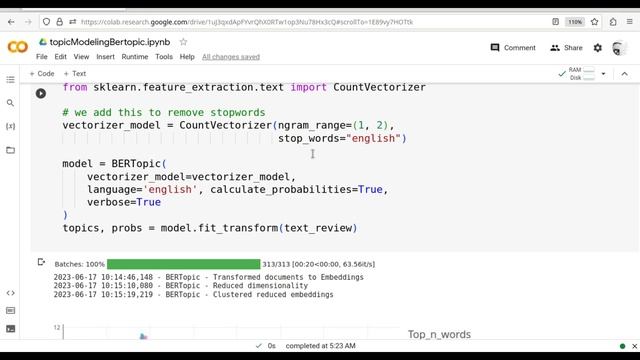Open the table of contents sidebar icon
Image resolution: width=640 pixels, height=360 pixels.
(10, 80)
